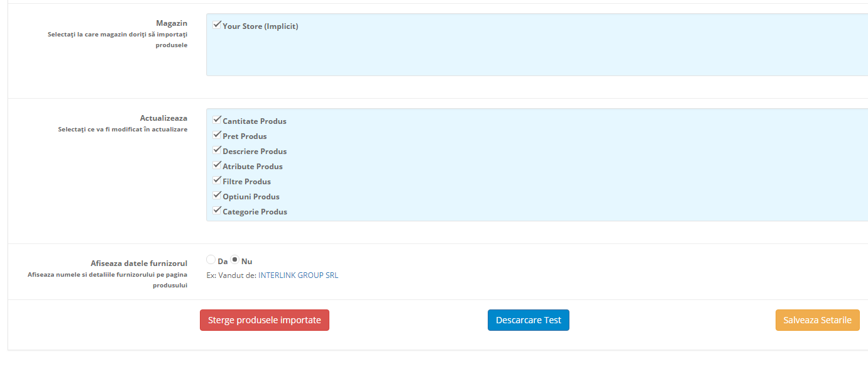Disable the Descriere Produs update option
Viewport: 868px width, 383px height.
(x=217, y=149)
